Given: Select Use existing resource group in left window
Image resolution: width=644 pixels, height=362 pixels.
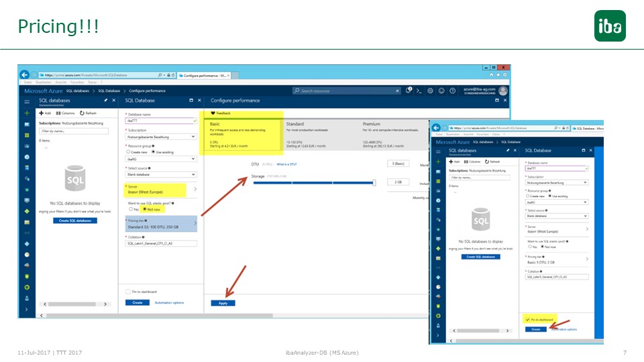Looking at the screenshot, I should pos(153,152).
